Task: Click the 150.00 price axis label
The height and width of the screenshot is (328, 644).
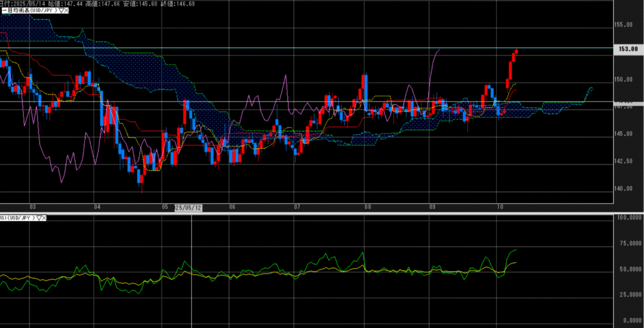Action: point(626,80)
